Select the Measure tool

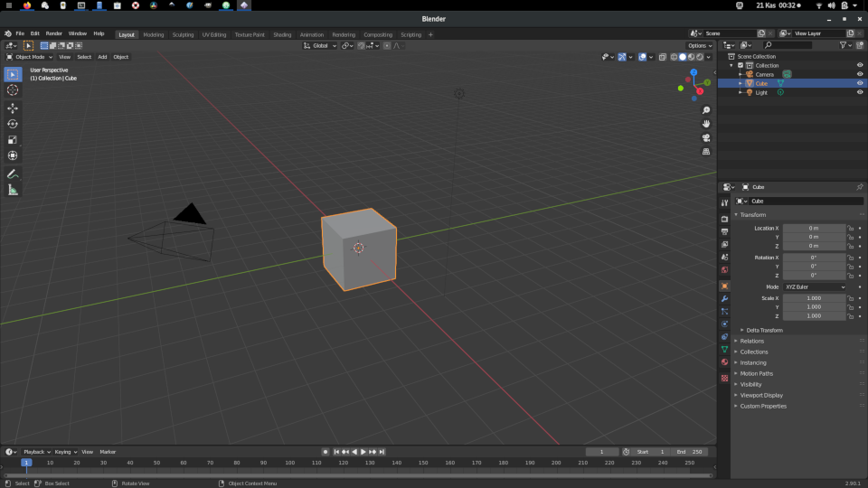(x=12, y=191)
